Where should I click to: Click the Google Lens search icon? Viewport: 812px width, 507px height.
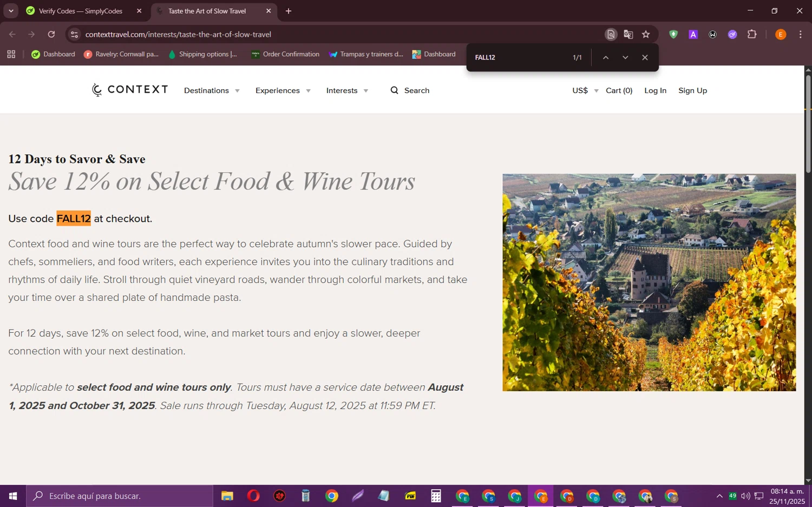click(x=611, y=34)
